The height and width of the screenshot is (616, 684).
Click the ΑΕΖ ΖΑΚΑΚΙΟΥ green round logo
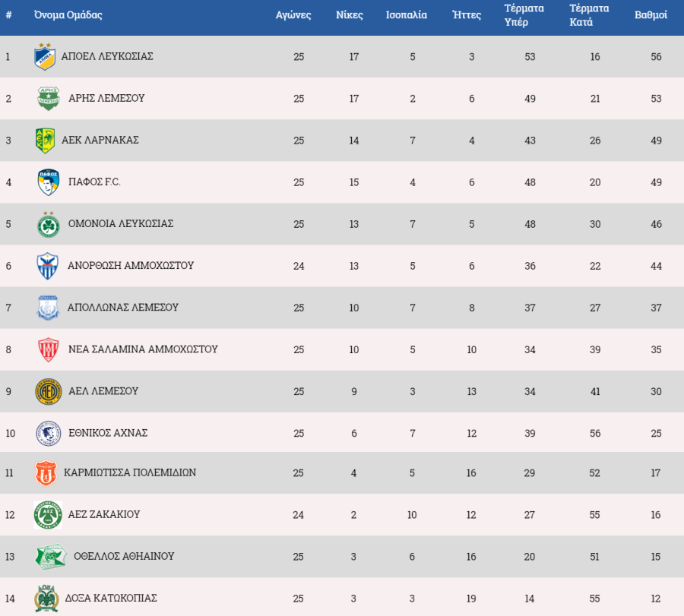pyautogui.click(x=48, y=515)
